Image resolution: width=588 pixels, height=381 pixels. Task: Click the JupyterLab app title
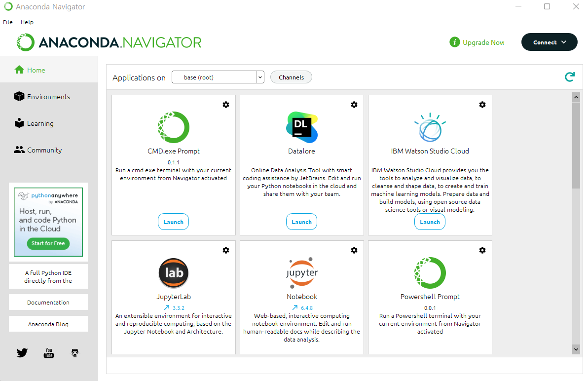tap(174, 297)
